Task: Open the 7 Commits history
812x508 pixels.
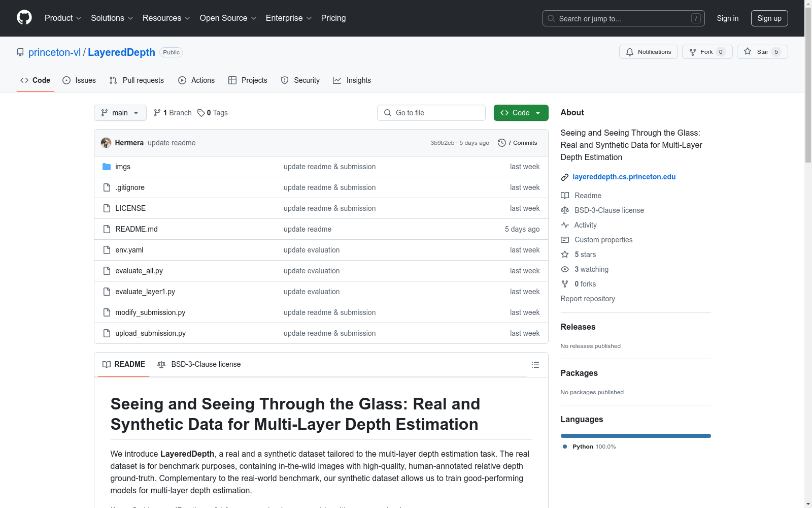Action: [518, 143]
